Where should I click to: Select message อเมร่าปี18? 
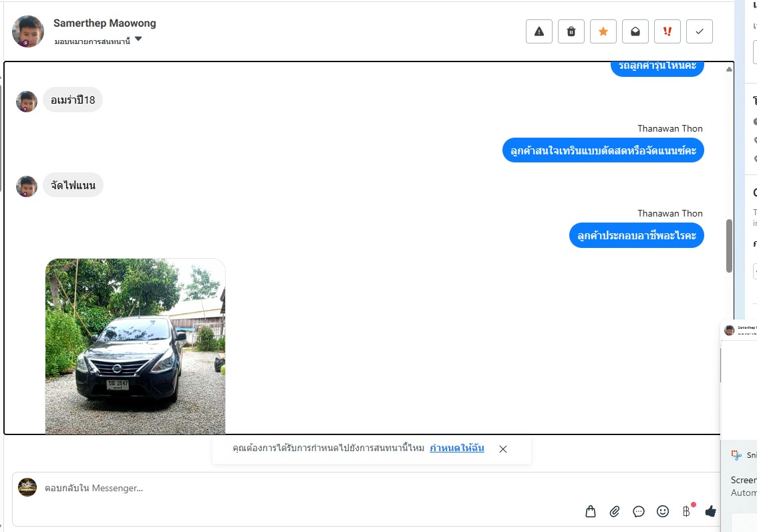(73, 100)
